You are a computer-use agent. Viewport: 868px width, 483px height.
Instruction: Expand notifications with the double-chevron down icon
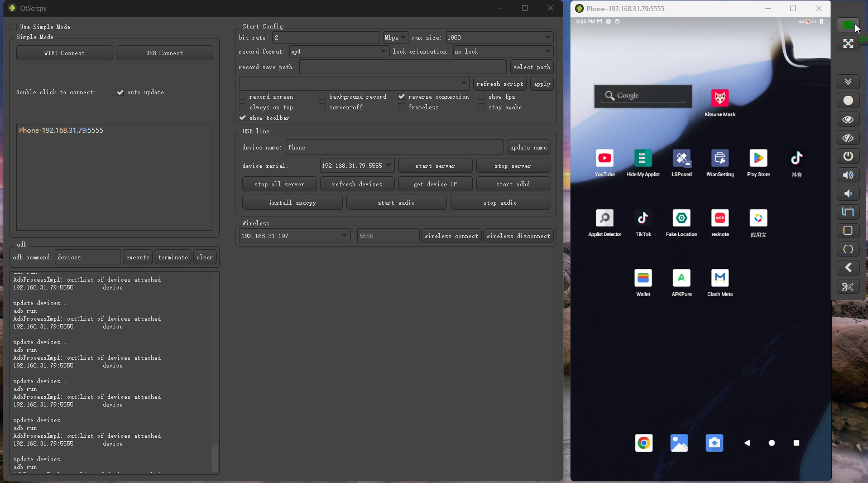pyautogui.click(x=848, y=81)
